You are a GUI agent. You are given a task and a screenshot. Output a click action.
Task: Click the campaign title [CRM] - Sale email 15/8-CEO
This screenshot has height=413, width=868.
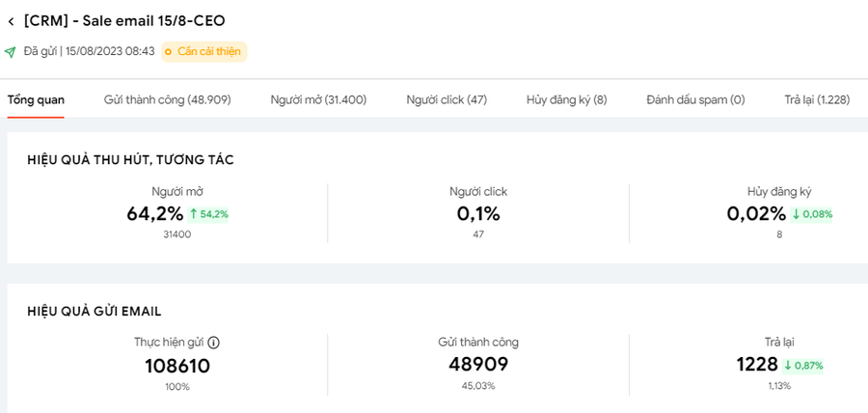point(124,21)
